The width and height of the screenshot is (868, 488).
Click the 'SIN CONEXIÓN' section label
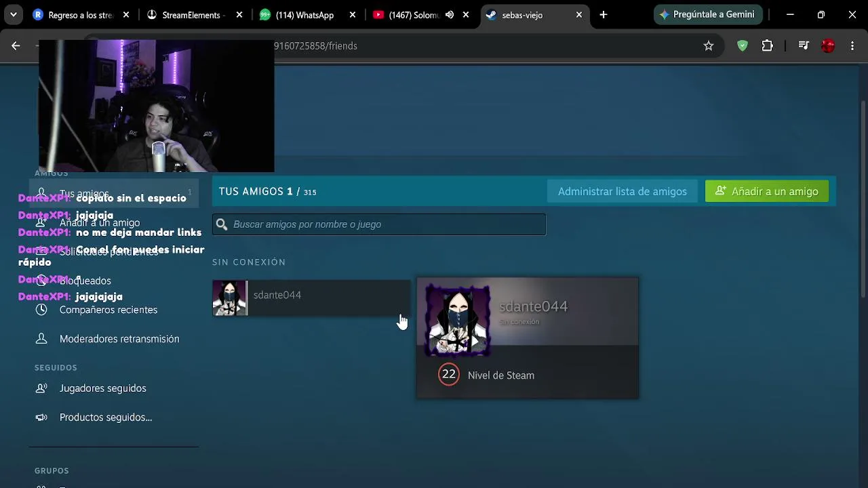tap(249, 262)
